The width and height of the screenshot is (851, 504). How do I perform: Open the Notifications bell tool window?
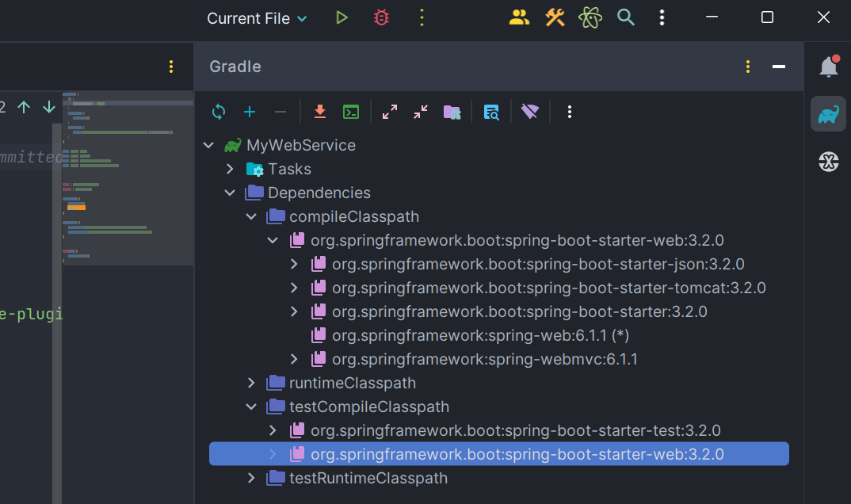[828, 67]
